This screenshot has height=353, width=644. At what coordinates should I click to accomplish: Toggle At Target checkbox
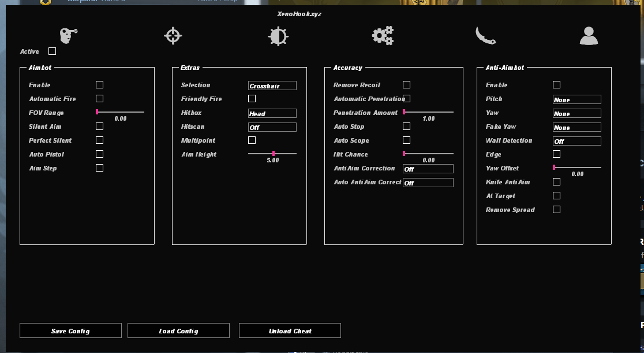[556, 195]
